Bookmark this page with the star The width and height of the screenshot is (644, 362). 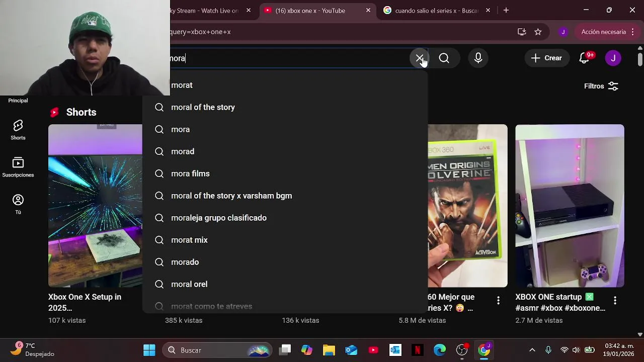(538, 32)
